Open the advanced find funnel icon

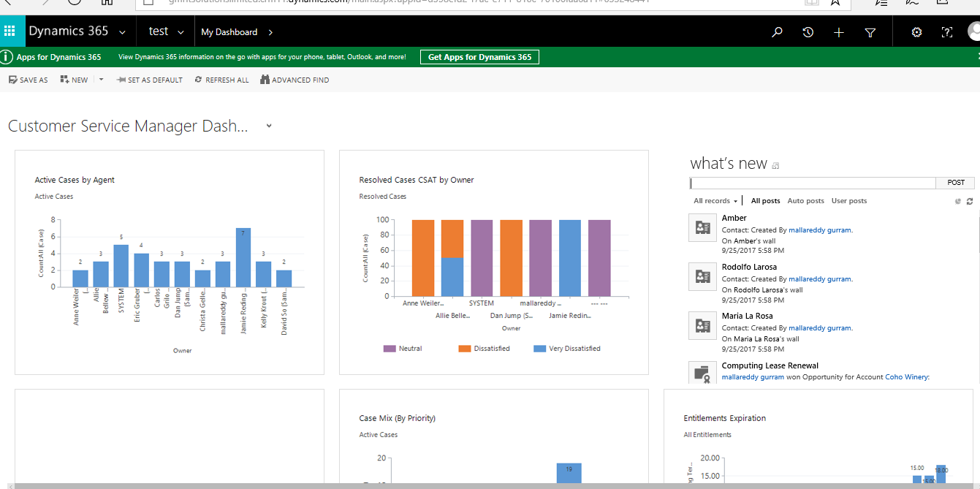click(x=870, y=32)
